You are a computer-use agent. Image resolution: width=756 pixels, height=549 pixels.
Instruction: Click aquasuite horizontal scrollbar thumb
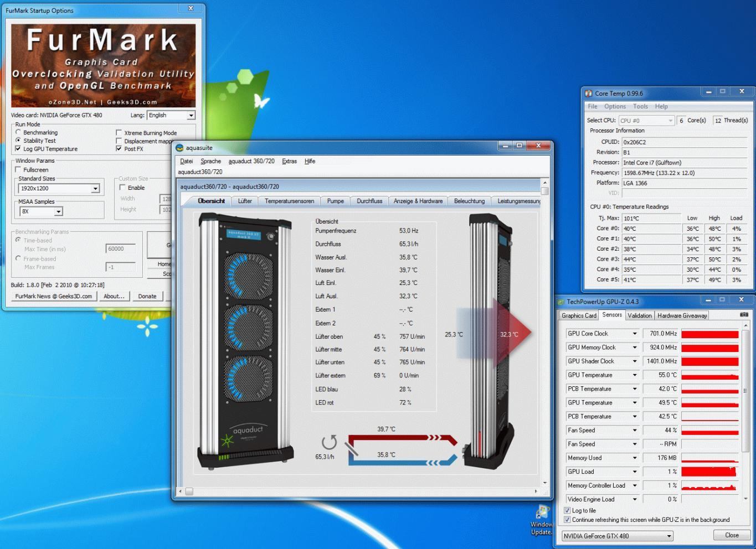pyautogui.click(x=189, y=491)
